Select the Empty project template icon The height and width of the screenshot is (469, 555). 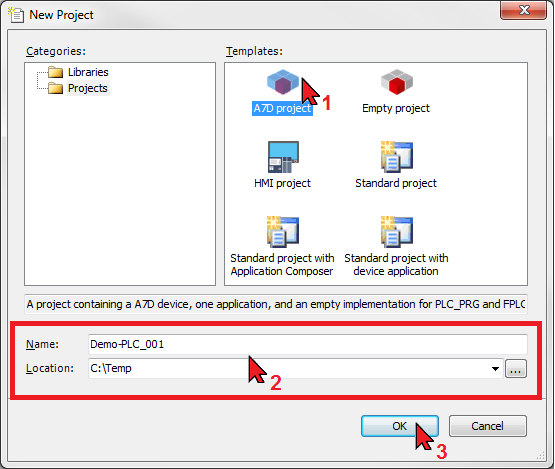(397, 82)
